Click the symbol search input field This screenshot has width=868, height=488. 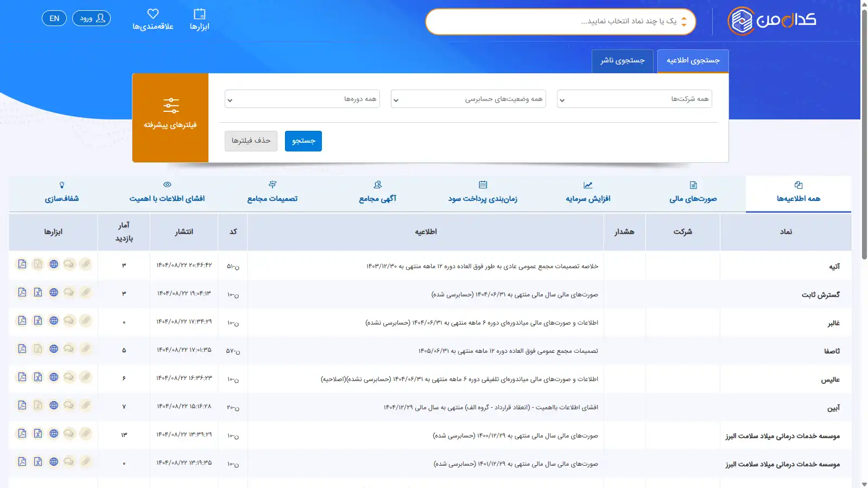(x=554, y=22)
